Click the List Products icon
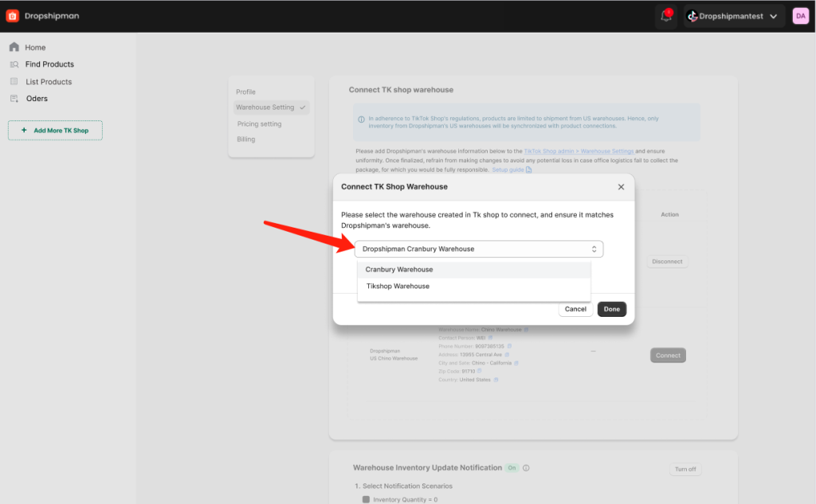This screenshot has width=816, height=504. pos(14,82)
